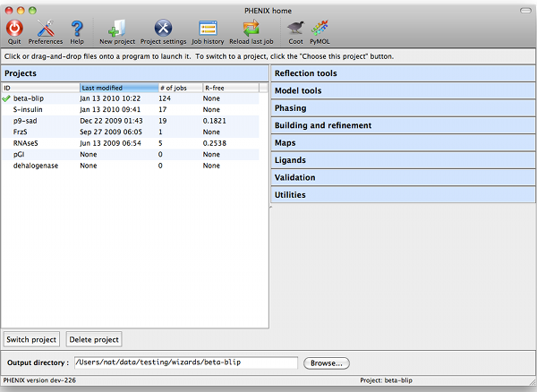Open Preferences from the toolbar

point(46,29)
